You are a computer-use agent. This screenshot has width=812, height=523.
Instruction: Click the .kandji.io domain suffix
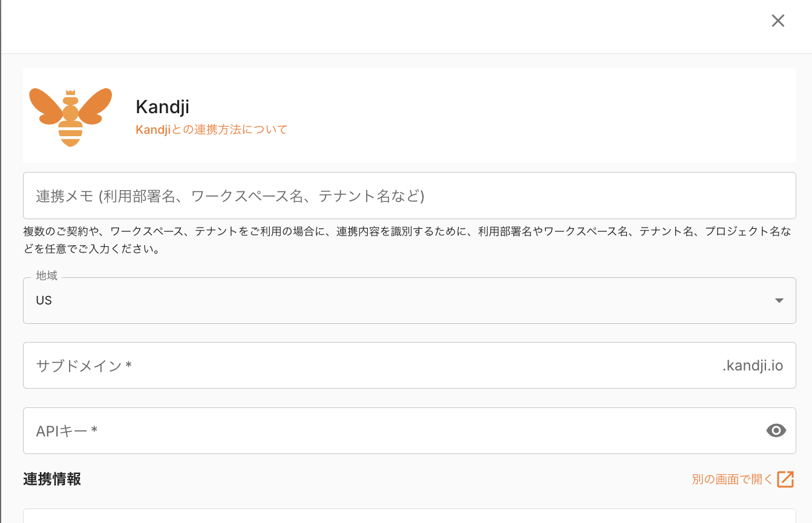click(753, 366)
